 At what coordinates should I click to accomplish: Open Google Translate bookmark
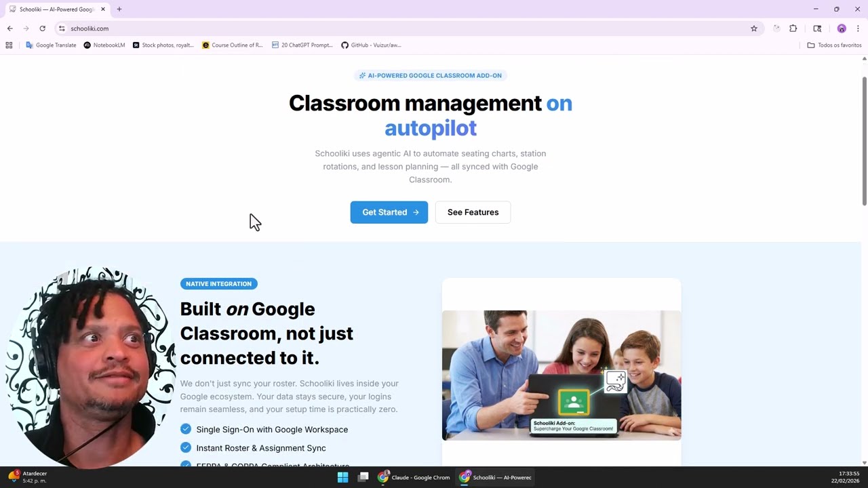(x=51, y=45)
